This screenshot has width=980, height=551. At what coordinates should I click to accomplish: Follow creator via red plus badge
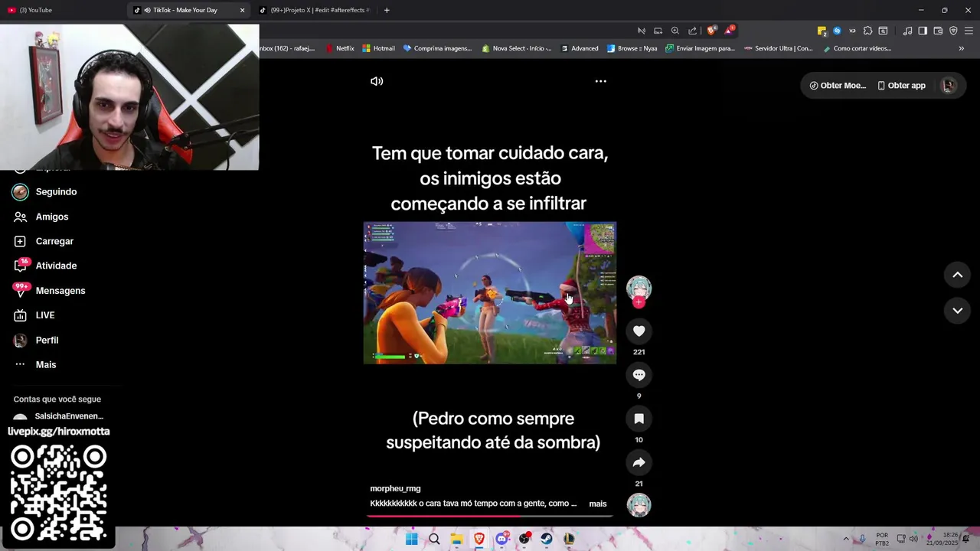click(x=639, y=302)
